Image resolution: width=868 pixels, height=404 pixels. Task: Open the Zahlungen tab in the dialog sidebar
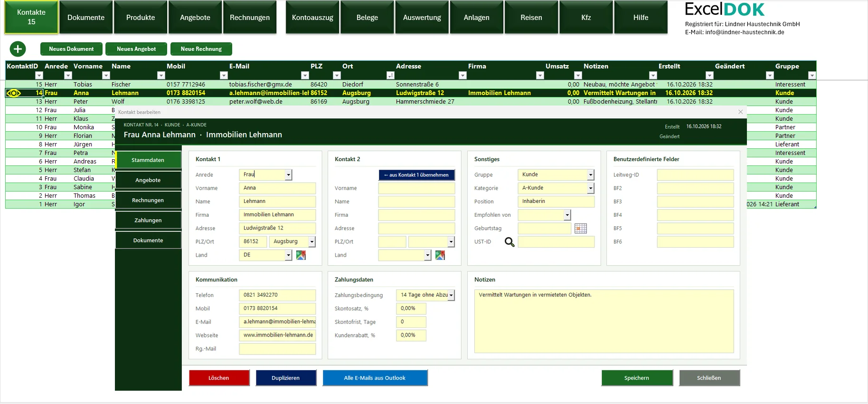click(148, 221)
